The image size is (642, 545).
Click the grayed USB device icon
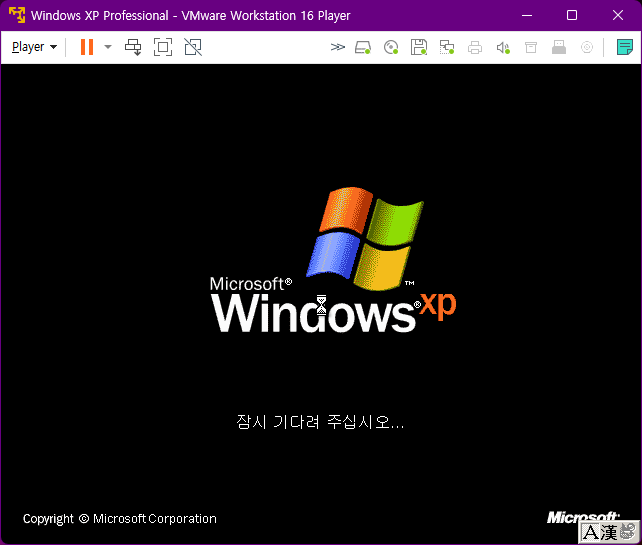tap(559, 47)
